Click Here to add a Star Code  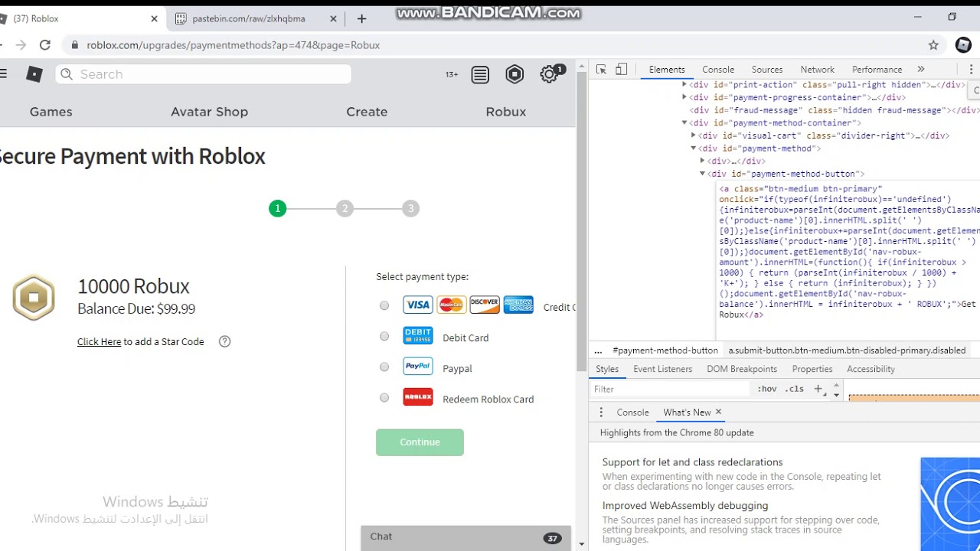pos(99,341)
